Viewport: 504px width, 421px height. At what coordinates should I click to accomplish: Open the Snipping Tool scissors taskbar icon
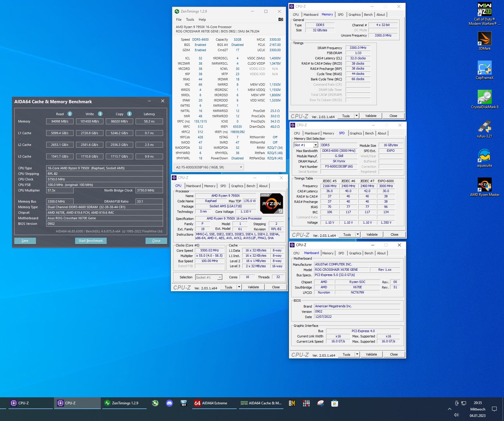(321, 403)
